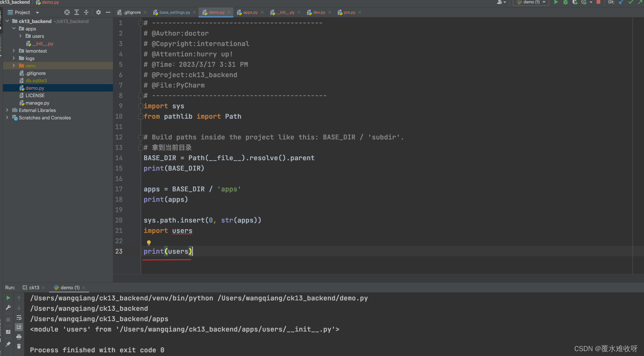Close the ck13 run tab
This screenshot has width=644, height=356.
tap(43, 288)
